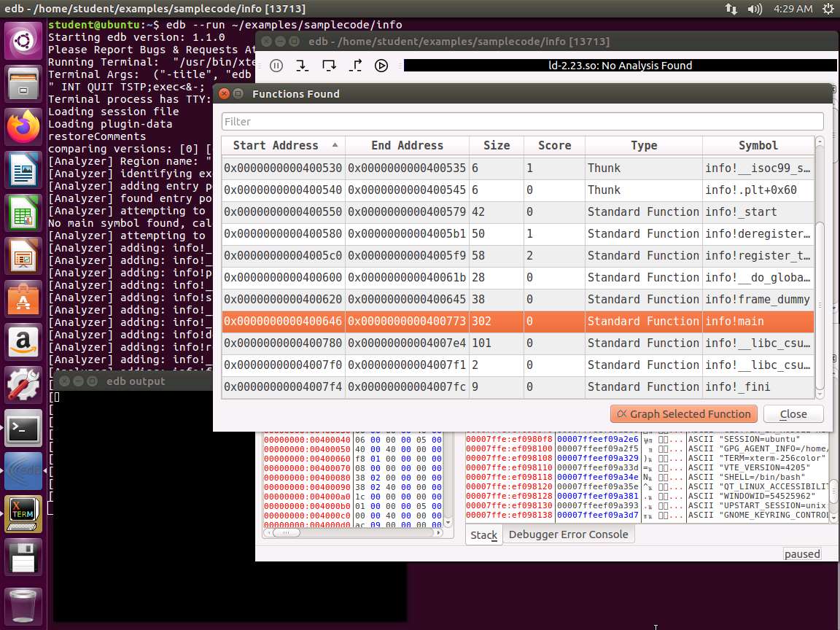This screenshot has width=840, height=630.
Task: Click the Step Out toolbar icon
Action: pyautogui.click(x=355, y=66)
